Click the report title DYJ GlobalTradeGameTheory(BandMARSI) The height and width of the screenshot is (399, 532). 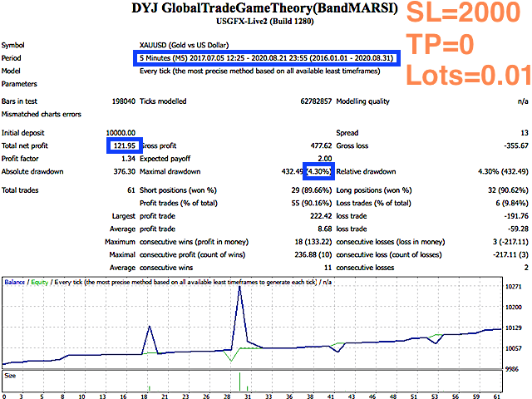coord(264,8)
